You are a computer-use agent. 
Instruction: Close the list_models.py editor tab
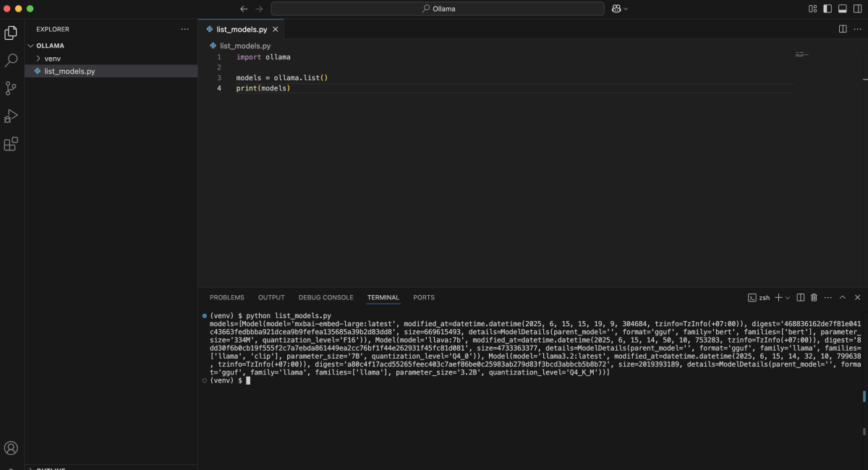coord(276,30)
